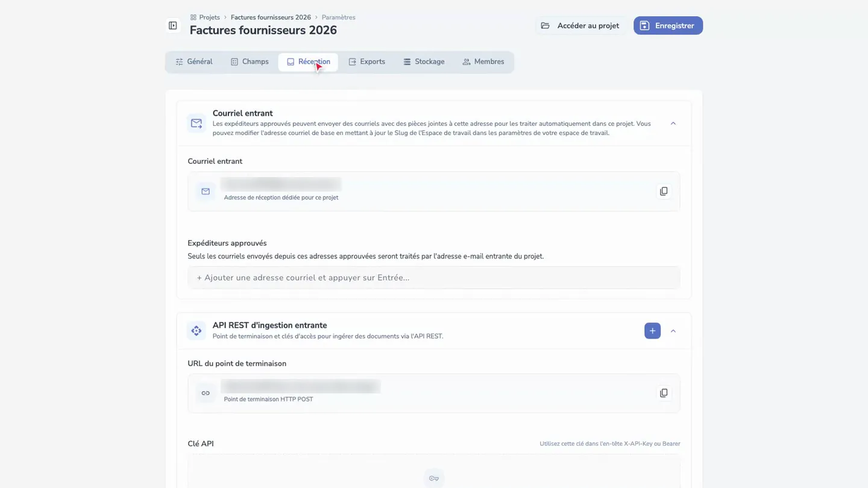
Task: Select the Réception tab
Action: coord(308,62)
